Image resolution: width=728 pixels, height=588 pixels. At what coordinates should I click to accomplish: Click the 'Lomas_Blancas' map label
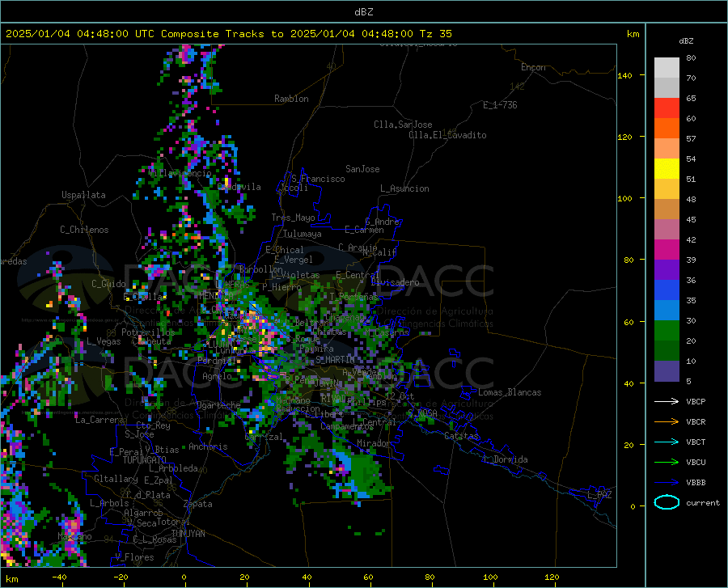click(x=510, y=392)
